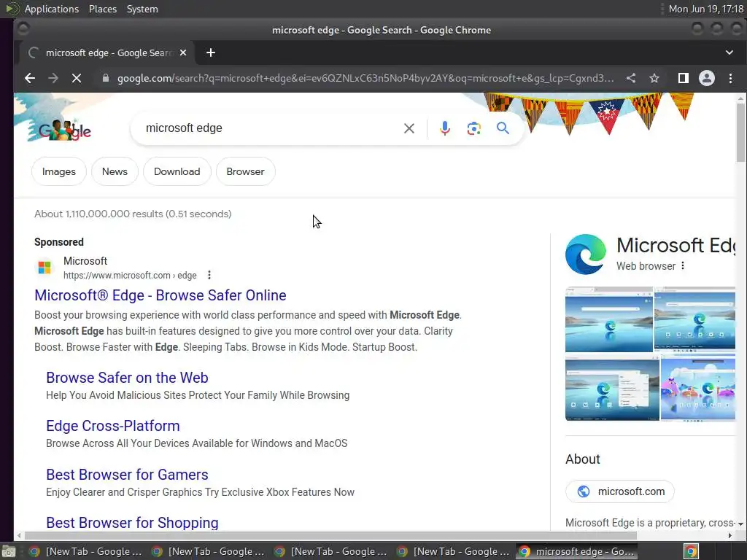Select the Browser filter chip

tap(245, 171)
